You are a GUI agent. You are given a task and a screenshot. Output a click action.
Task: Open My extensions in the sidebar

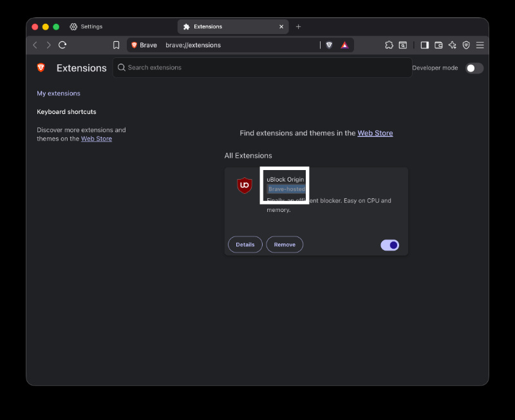(59, 93)
